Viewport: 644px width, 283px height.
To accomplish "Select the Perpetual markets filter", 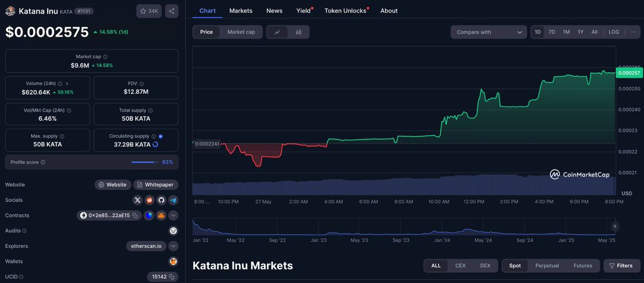I will coord(547,266).
